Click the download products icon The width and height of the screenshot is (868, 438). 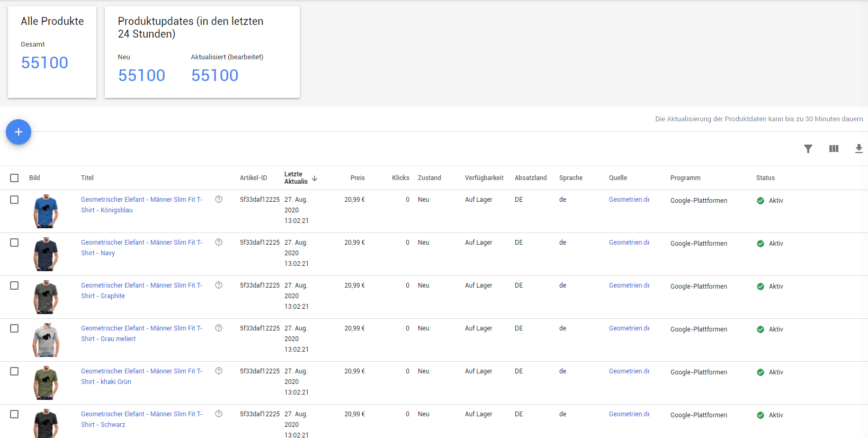pos(858,149)
